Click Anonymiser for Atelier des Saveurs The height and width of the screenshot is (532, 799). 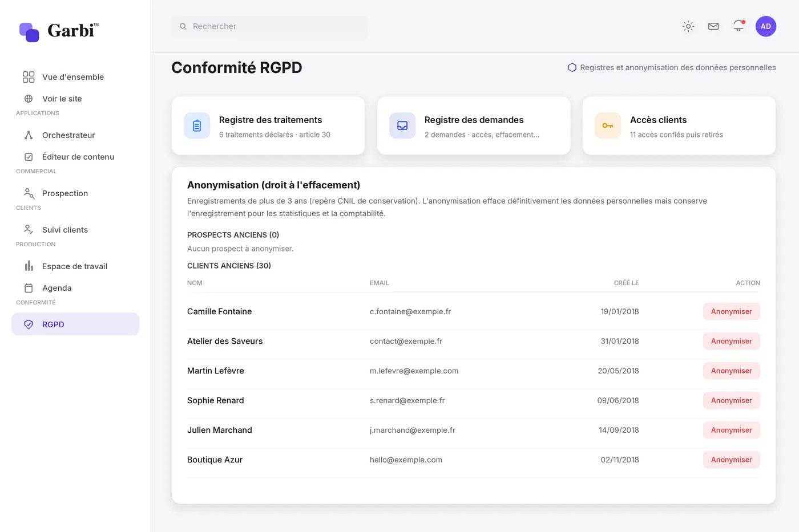pyautogui.click(x=731, y=341)
